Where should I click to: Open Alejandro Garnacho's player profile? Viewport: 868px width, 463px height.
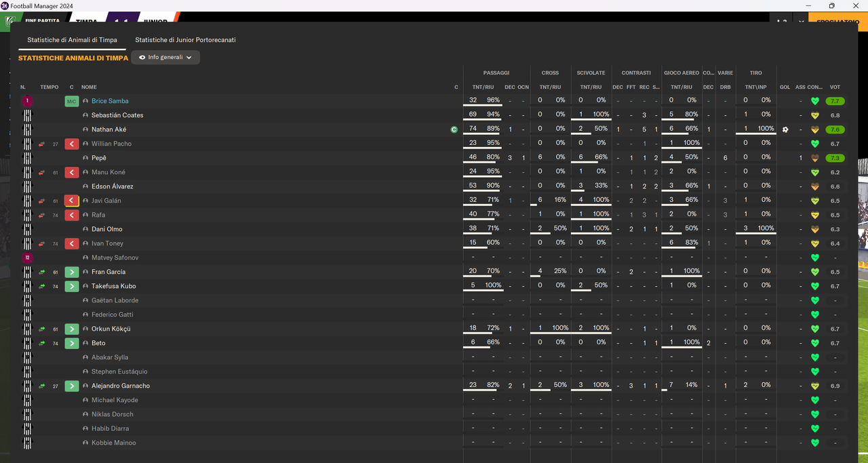coord(121,386)
